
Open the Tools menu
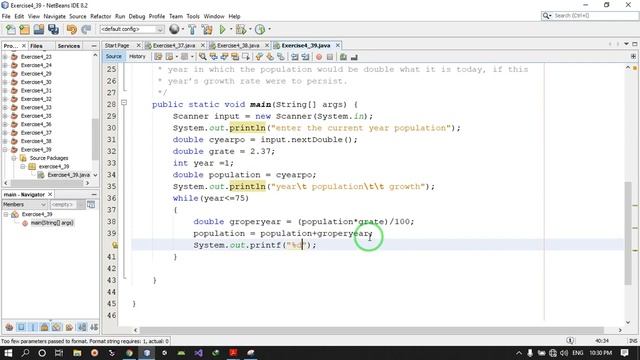click(x=193, y=16)
